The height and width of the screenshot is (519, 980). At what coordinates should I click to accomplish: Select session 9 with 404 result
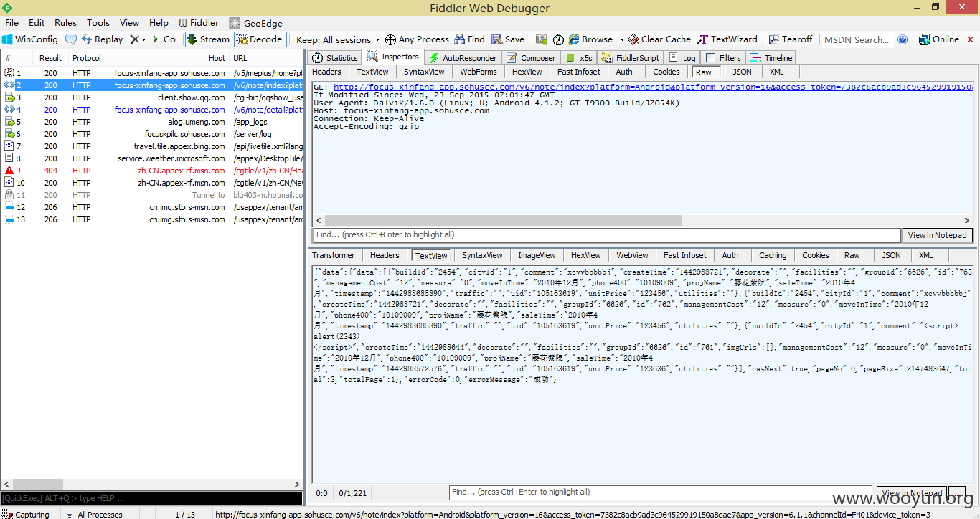151,171
